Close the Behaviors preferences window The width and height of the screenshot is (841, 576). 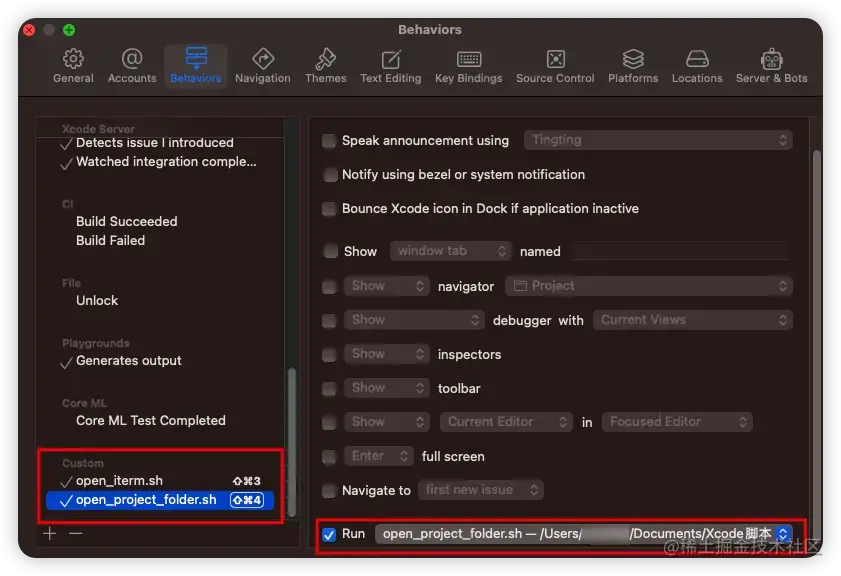(29, 30)
